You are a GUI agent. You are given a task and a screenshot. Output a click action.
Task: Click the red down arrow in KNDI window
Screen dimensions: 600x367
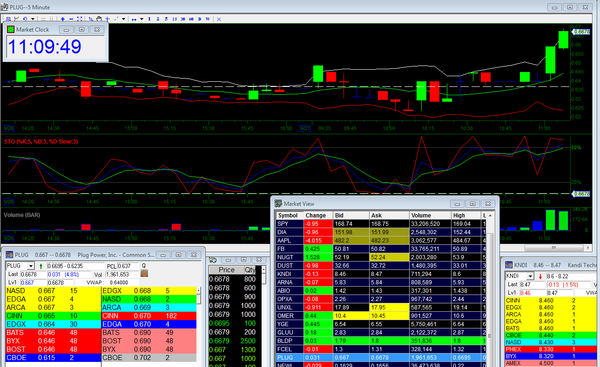(540, 276)
